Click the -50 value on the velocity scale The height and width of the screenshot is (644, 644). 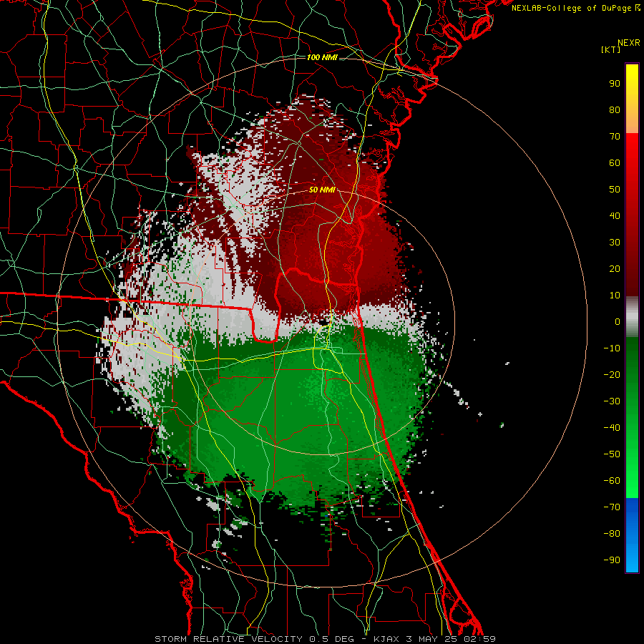pyautogui.click(x=612, y=454)
